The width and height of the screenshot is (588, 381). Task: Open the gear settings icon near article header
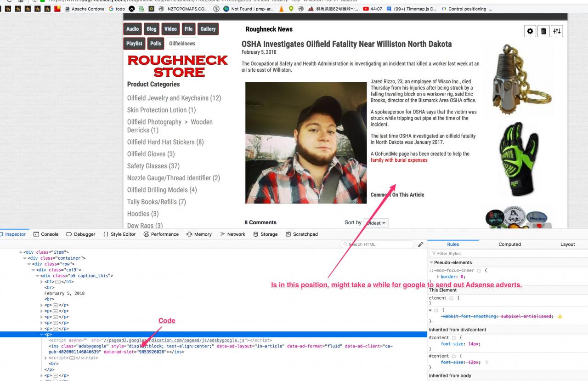tap(530, 31)
